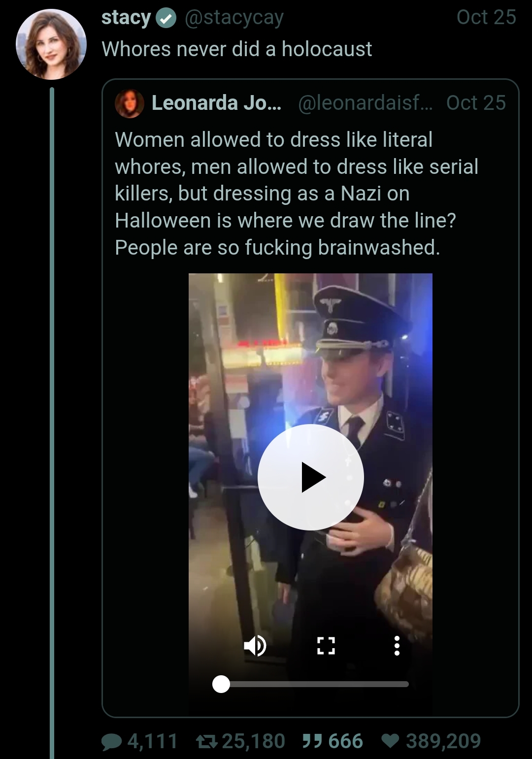The width and height of the screenshot is (532, 759).
Task: Like the tweet with the heart icon
Action: click(x=391, y=741)
